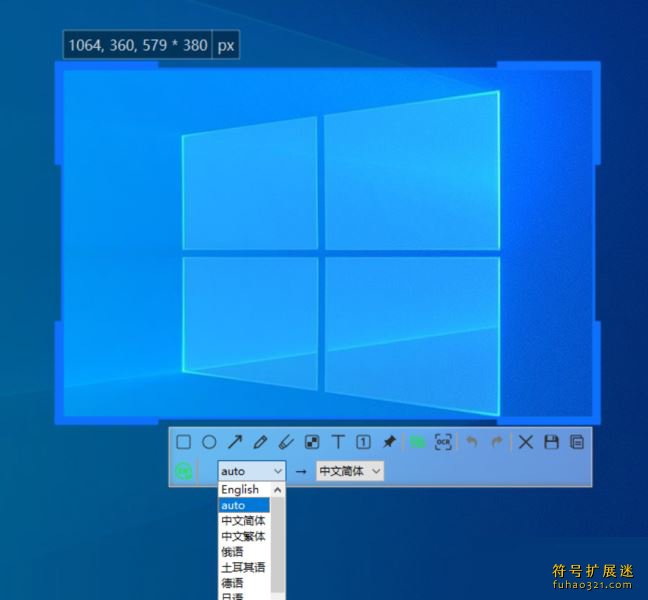Collapse the auto source language dropdown

click(251, 471)
